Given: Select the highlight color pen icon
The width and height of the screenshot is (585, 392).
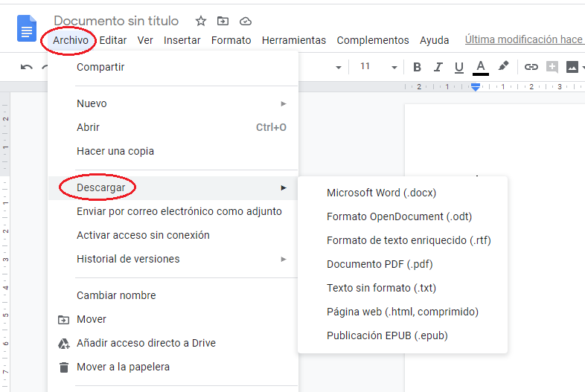Looking at the screenshot, I should tap(503, 66).
